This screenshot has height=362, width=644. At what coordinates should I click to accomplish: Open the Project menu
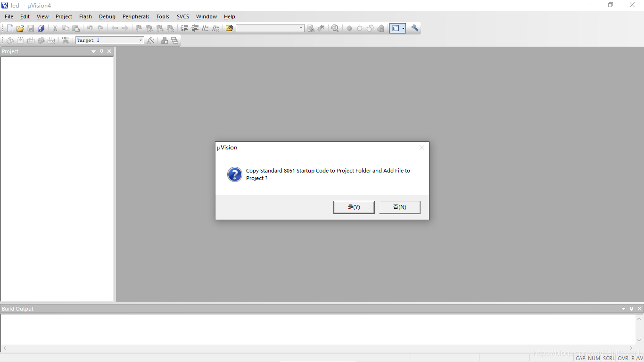coord(64,16)
